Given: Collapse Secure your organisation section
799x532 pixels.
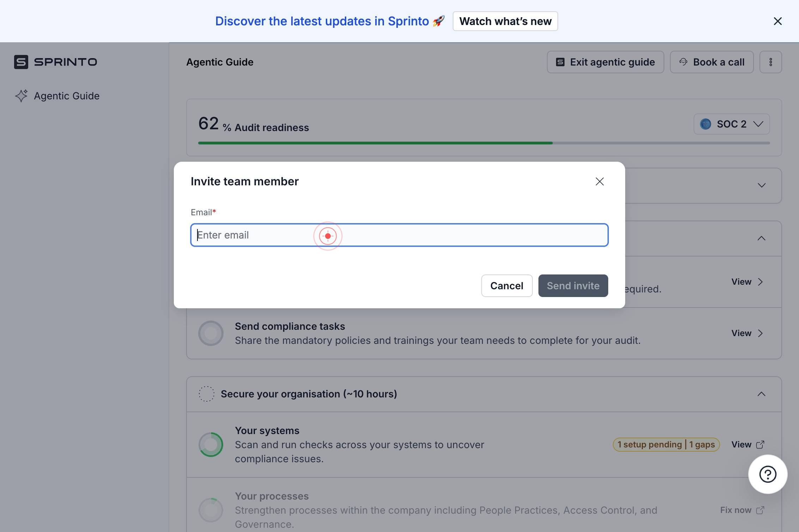Looking at the screenshot, I should [x=761, y=394].
